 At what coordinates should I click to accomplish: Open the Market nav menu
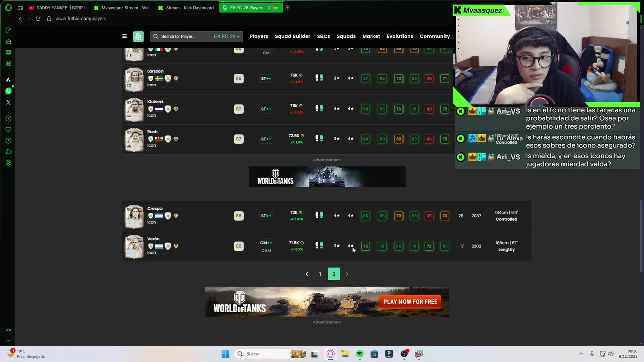point(371,36)
